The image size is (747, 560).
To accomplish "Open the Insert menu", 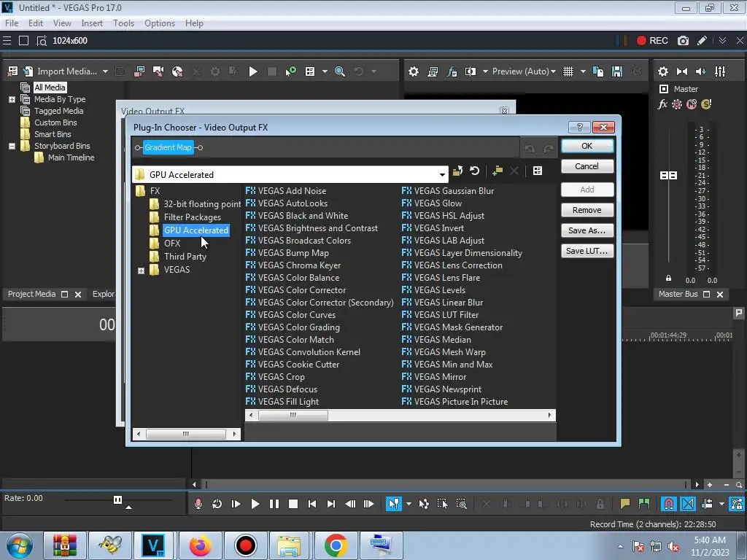I will tap(92, 23).
